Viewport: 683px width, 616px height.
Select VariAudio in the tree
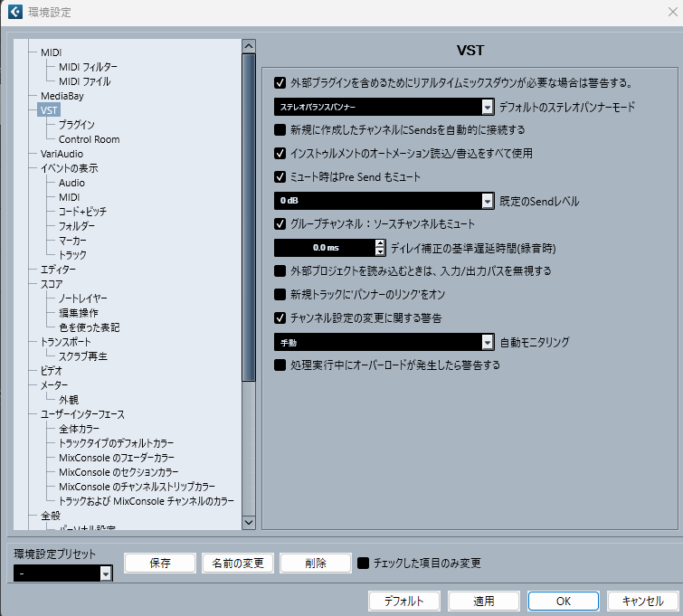[62, 154]
